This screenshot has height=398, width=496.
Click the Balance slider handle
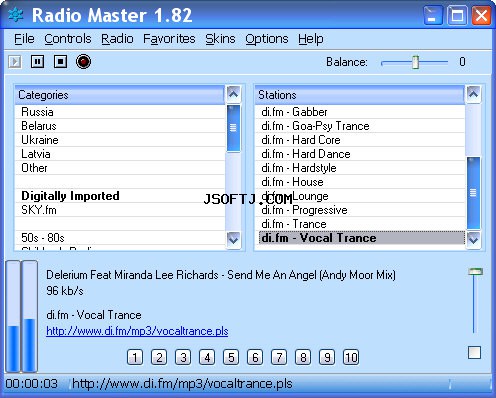click(415, 62)
